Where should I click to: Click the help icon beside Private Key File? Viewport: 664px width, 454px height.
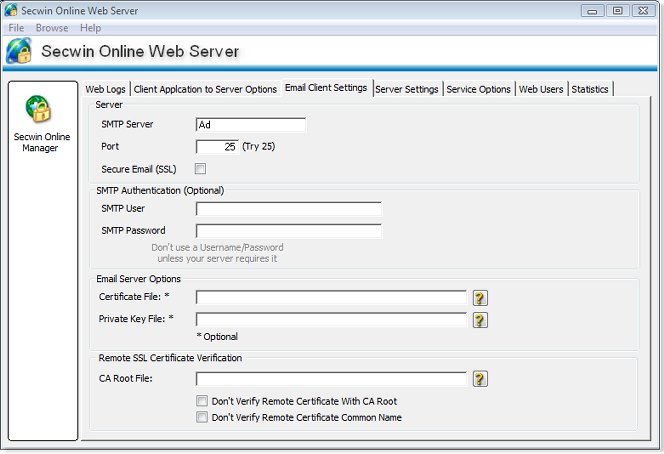(480, 320)
